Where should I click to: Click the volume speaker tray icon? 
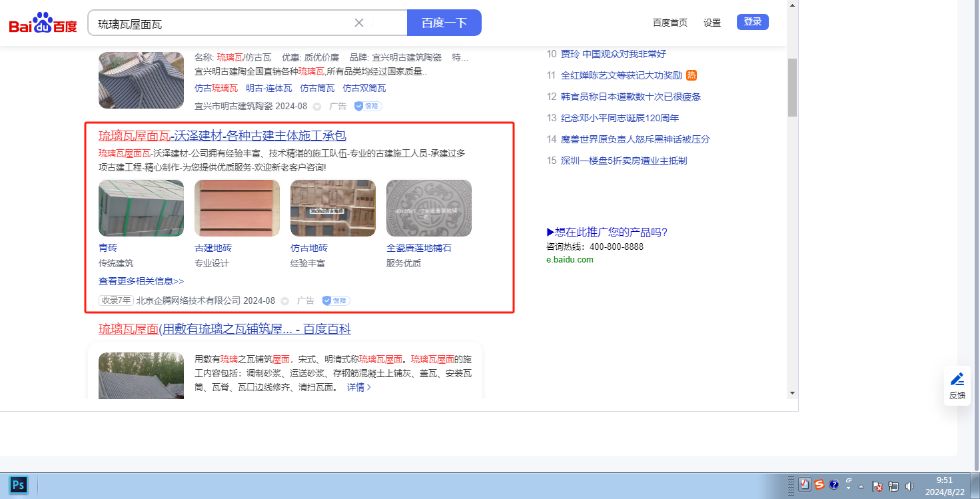coord(909,486)
